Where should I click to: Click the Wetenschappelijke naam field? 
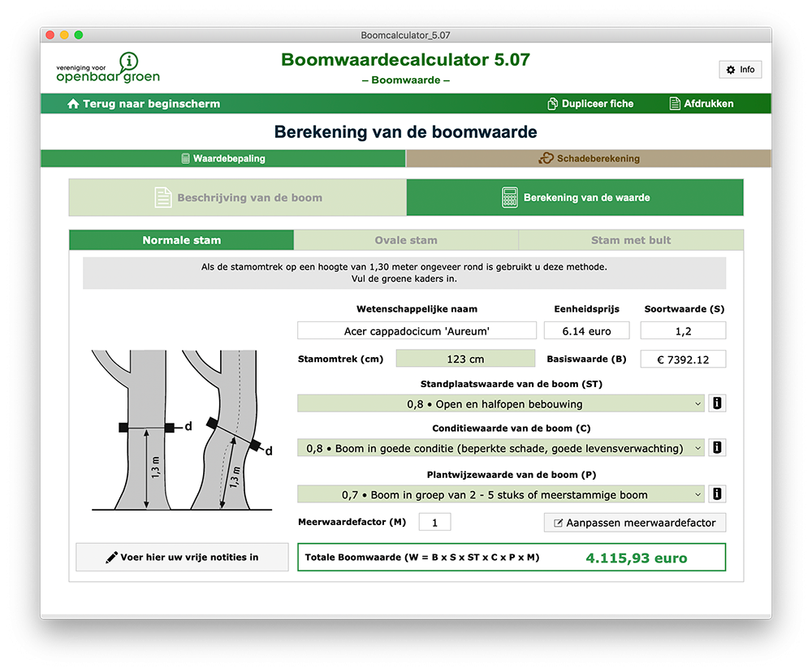point(417,331)
